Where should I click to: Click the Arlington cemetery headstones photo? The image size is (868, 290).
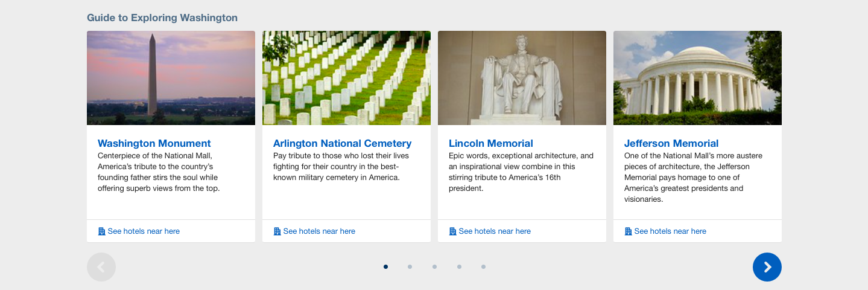tap(346, 78)
